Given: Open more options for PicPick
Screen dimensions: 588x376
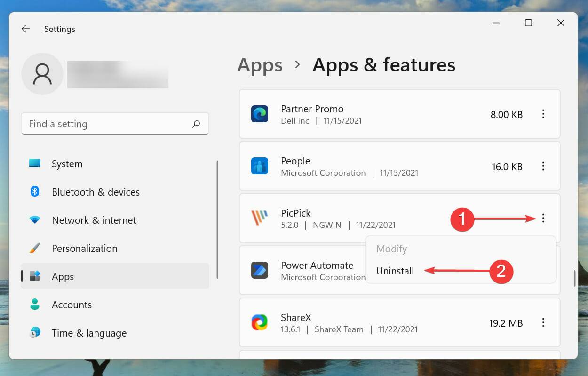Looking at the screenshot, I should coord(543,218).
